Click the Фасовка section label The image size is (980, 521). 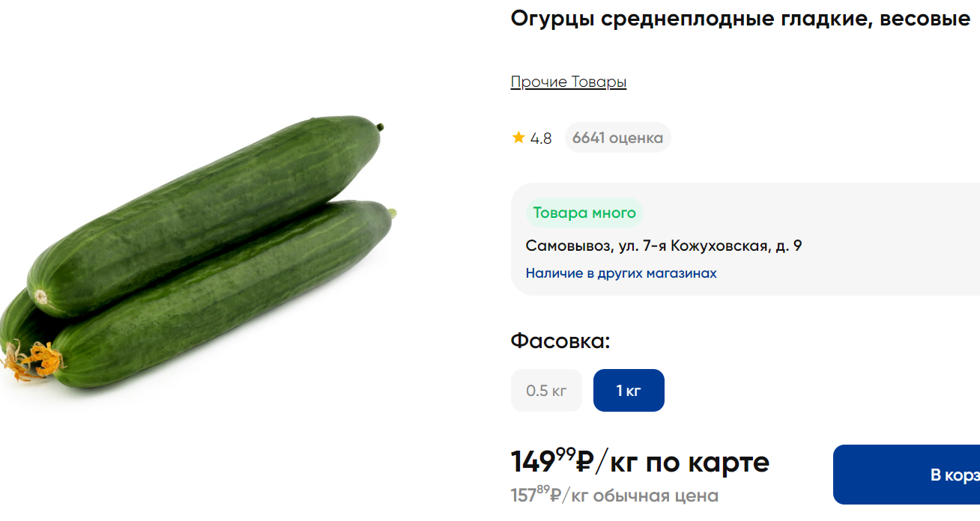[x=560, y=341]
